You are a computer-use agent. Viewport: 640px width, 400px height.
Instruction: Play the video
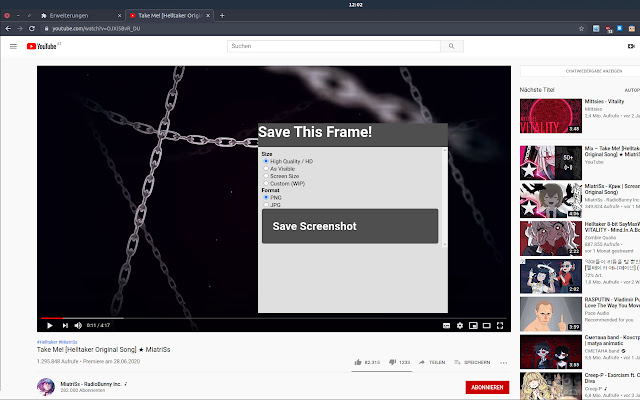(49, 325)
